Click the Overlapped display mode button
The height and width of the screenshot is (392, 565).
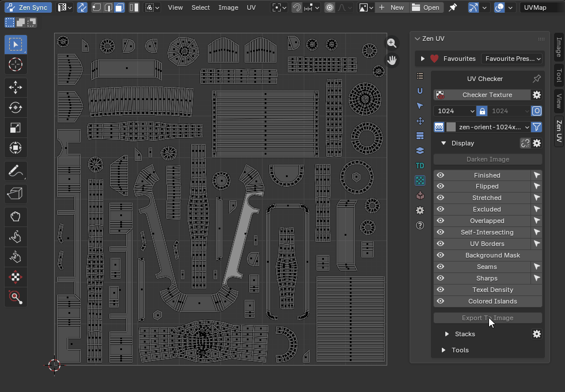[487, 221]
